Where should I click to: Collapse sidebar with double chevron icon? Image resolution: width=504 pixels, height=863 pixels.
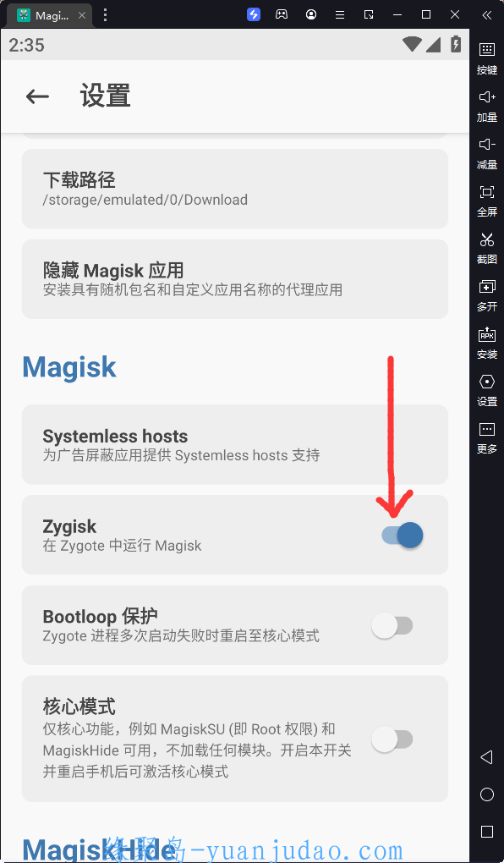point(487,15)
